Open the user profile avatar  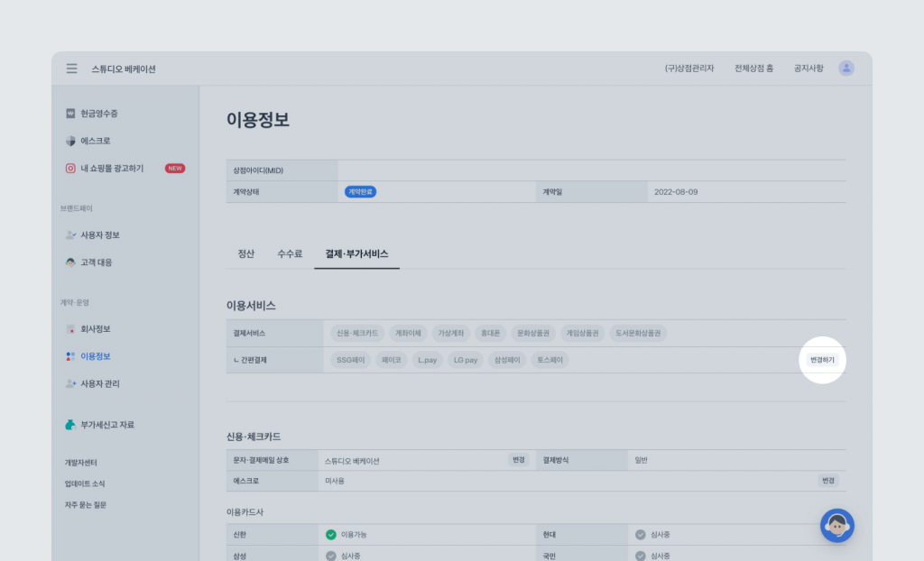pyautogui.click(x=846, y=69)
